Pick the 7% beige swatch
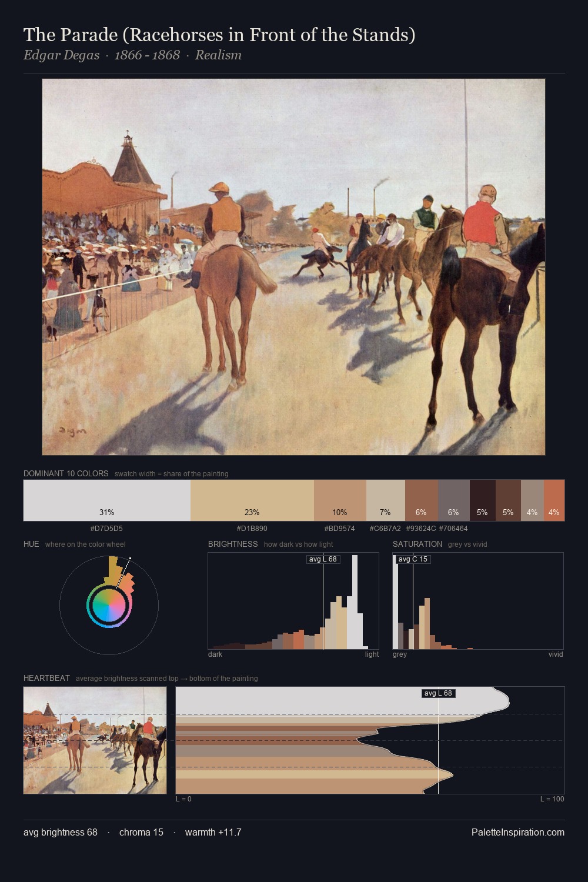588x882 pixels. tap(386, 500)
